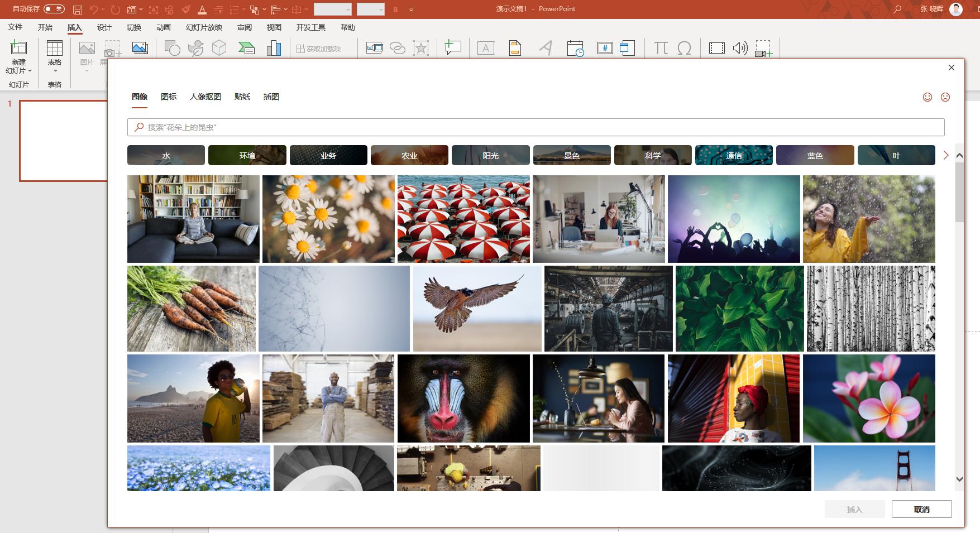Click the chart icon in ribbon
Image resolution: width=980 pixels, height=533 pixels.
click(274, 49)
